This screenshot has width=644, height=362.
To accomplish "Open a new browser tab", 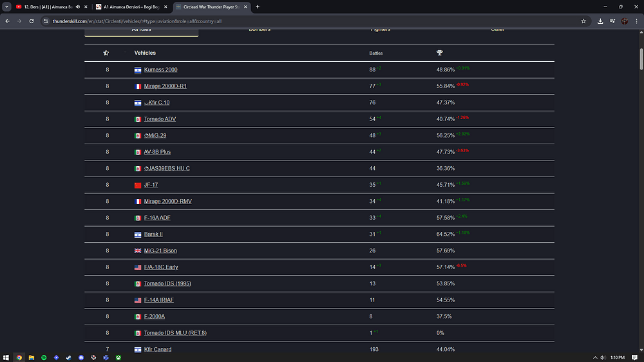I will tap(258, 7).
